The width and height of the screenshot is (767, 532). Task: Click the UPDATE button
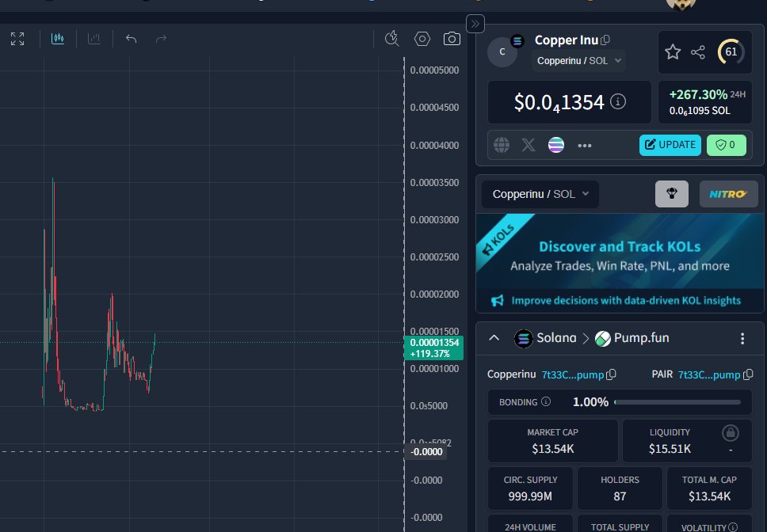point(670,145)
